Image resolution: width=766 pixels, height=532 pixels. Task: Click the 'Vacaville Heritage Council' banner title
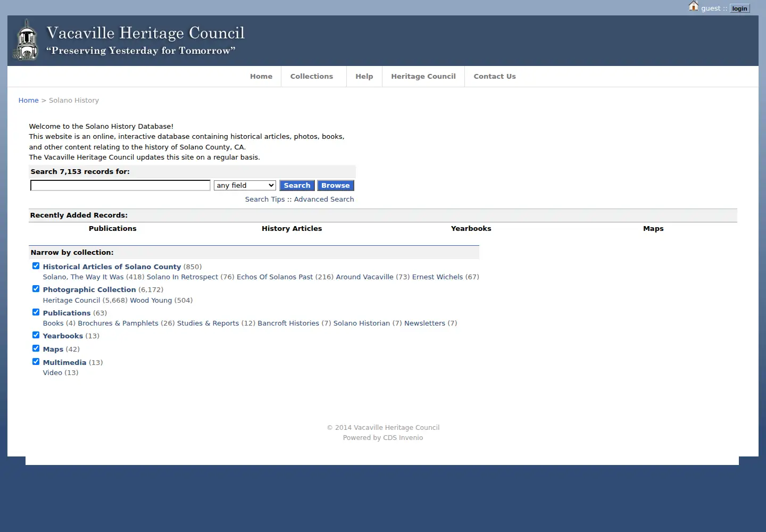tap(146, 33)
